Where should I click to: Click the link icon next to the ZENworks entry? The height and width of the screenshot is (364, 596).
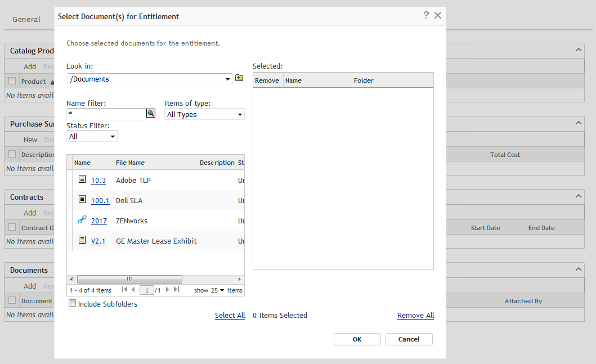pos(82,221)
